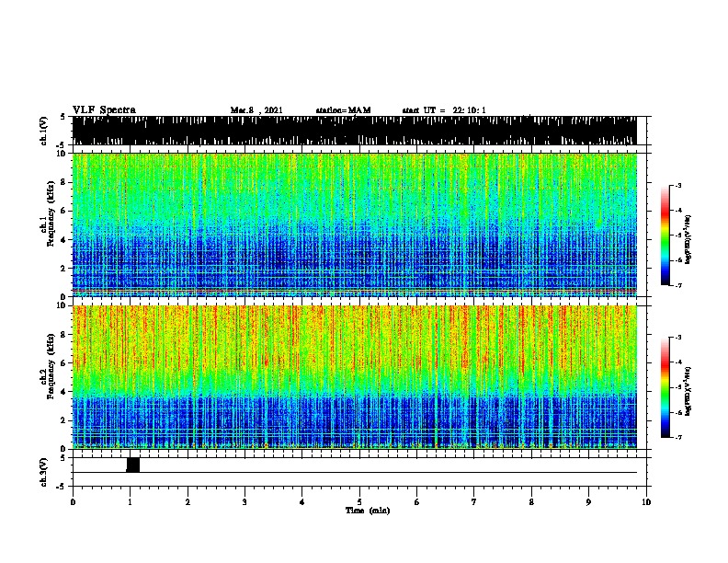Click the time axis tick label "9"

(588, 502)
